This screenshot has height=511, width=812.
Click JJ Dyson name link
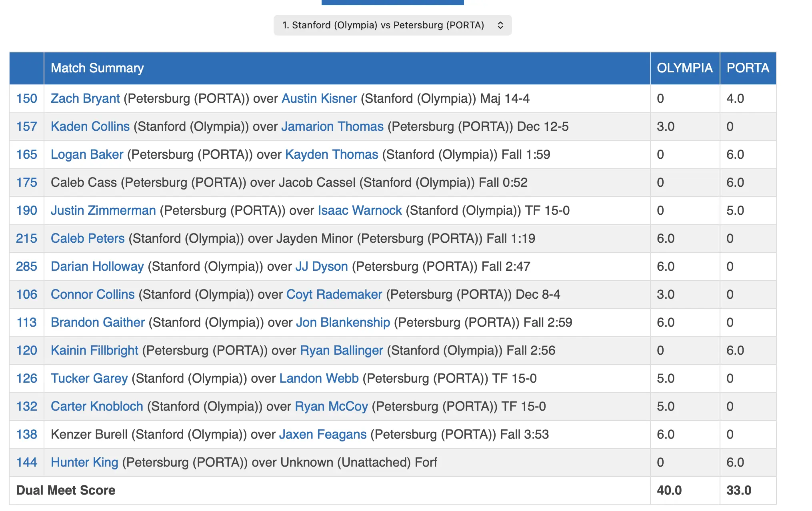321,266
